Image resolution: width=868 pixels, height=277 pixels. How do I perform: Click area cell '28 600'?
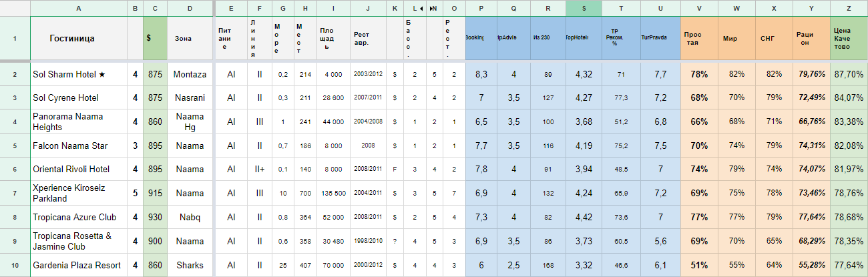click(x=333, y=97)
